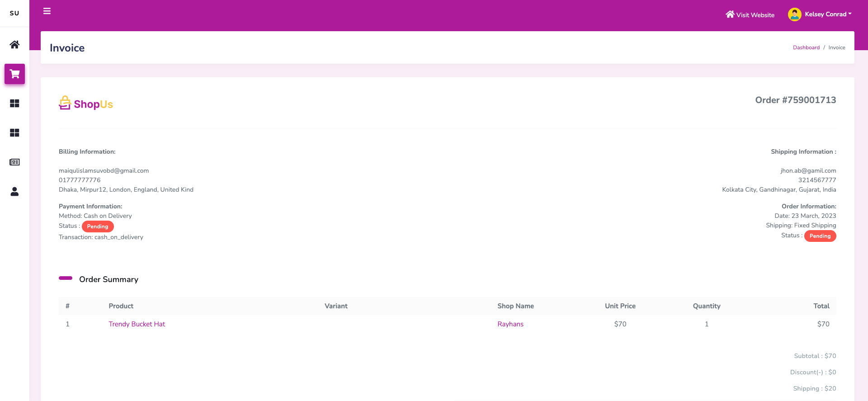Open the home icon in sidebar
The width and height of the screenshot is (868, 401).
(x=14, y=45)
